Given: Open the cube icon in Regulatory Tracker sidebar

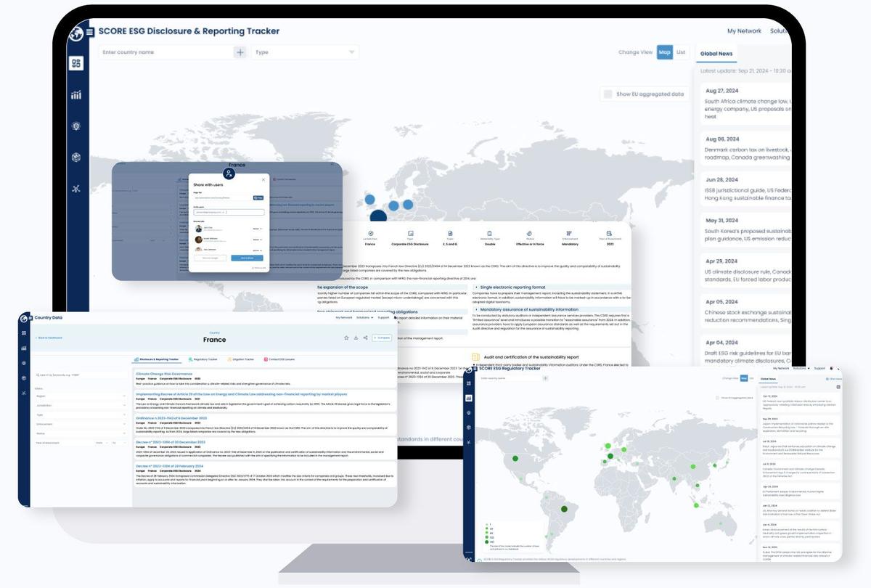Looking at the screenshot, I should 469,427.
